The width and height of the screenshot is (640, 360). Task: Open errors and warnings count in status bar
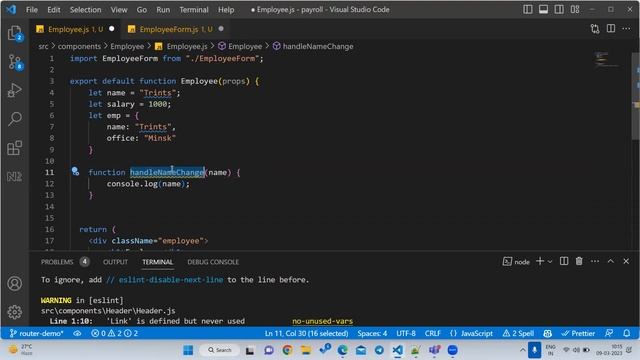pos(114,333)
